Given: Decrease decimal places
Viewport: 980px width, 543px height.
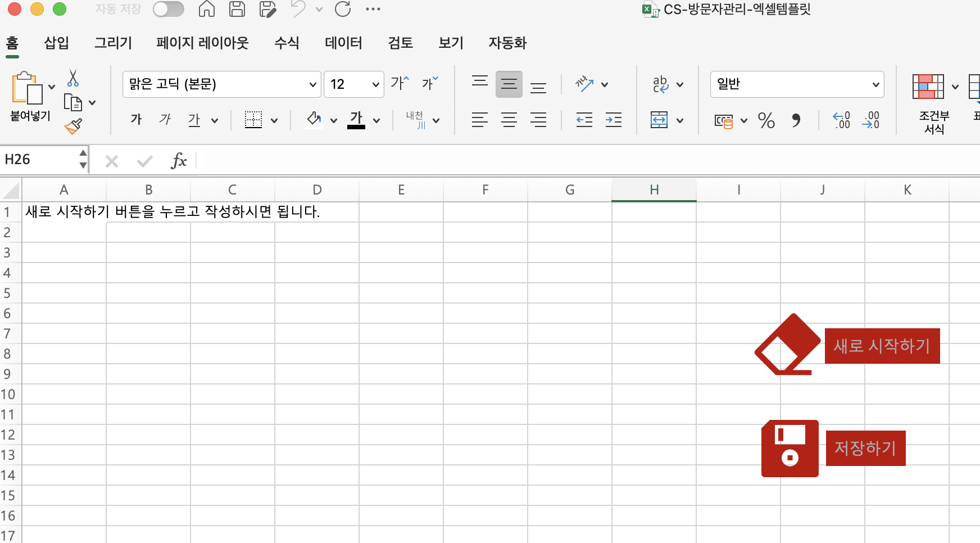Looking at the screenshot, I should tap(870, 120).
